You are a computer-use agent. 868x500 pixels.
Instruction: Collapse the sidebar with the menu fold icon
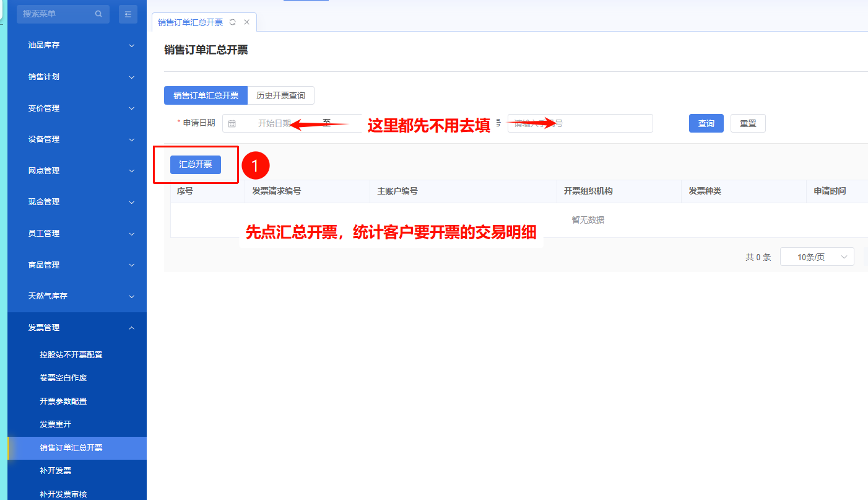[128, 14]
